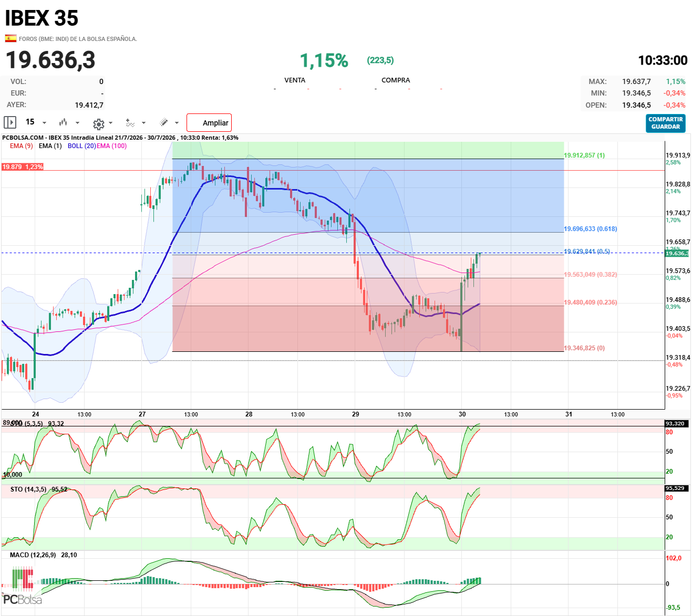Click the Fibonacci 19.563,049 (0.382) level label
The width and height of the screenshot is (692, 616).
591,275
